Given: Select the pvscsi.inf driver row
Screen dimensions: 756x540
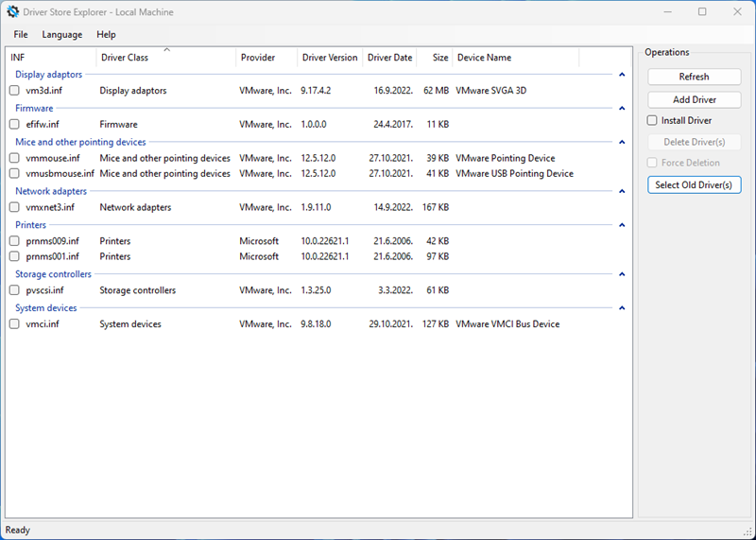Looking at the screenshot, I should [x=45, y=290].
